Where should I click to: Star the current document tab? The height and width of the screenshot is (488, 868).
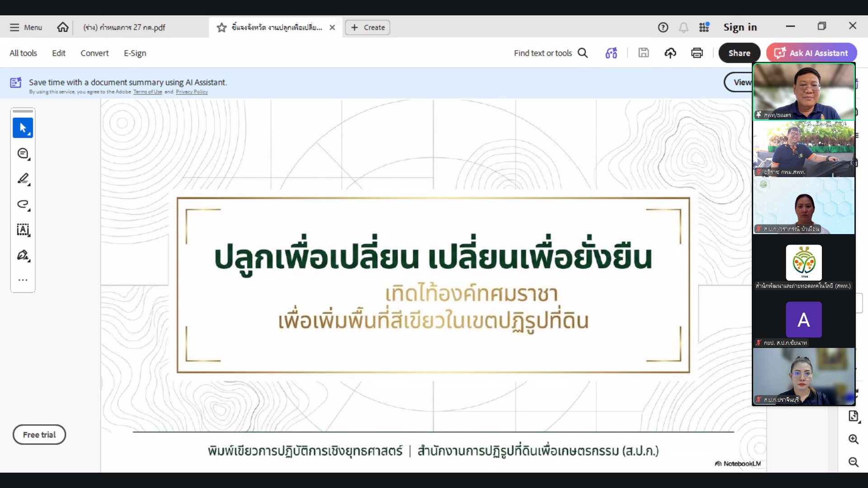coord(222,28)
